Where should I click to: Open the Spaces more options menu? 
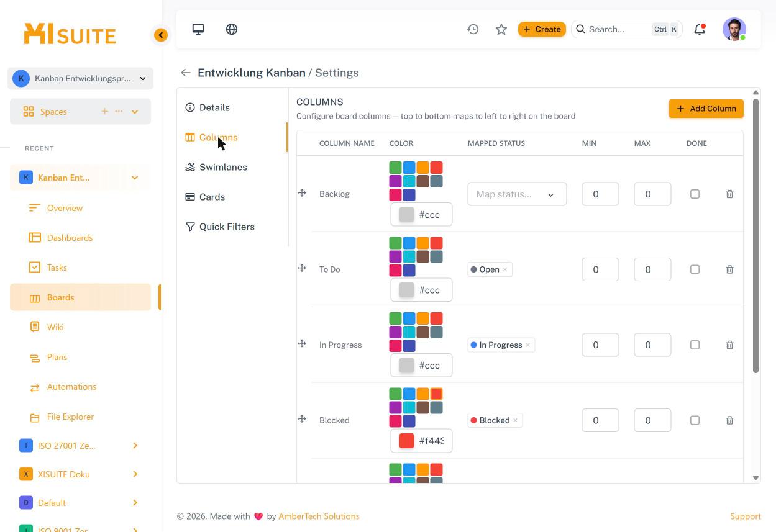pyautogui.click(x=119, y=112)
